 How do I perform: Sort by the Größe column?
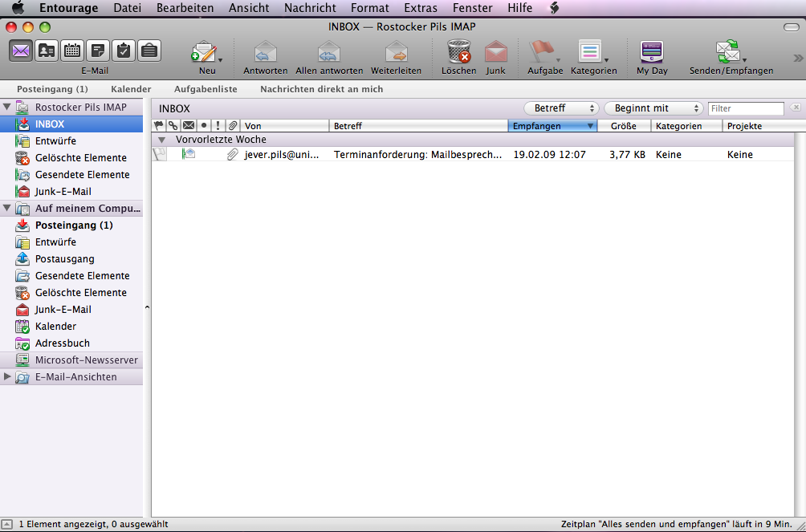pos(624,126)
